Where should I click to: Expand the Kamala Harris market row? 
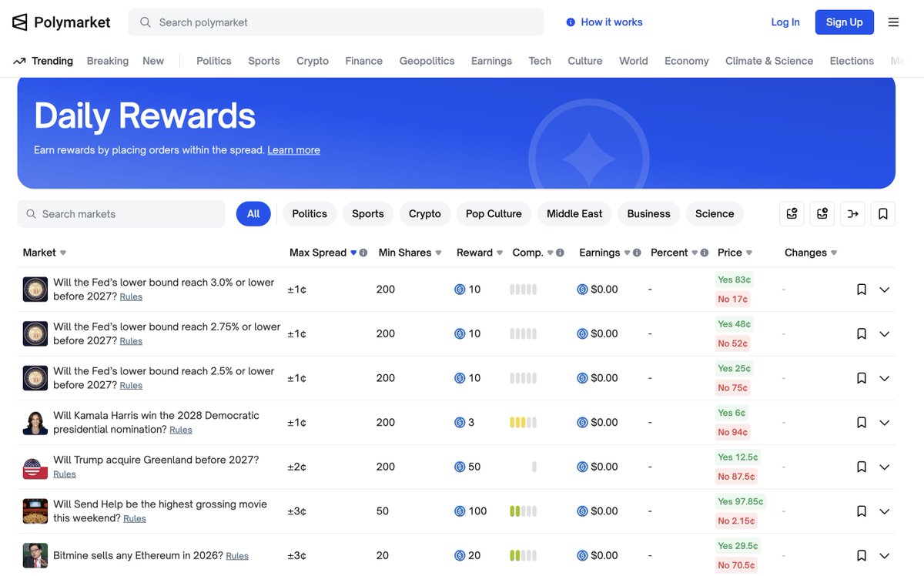coord(885,423)
